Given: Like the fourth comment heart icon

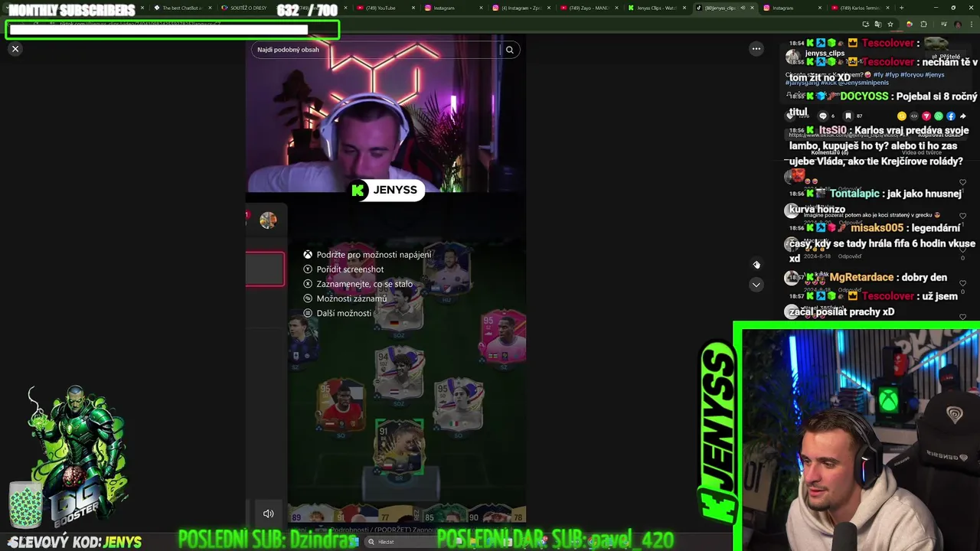Looking at the screenshot, I should pyautogui.click(x=962, y=283).
